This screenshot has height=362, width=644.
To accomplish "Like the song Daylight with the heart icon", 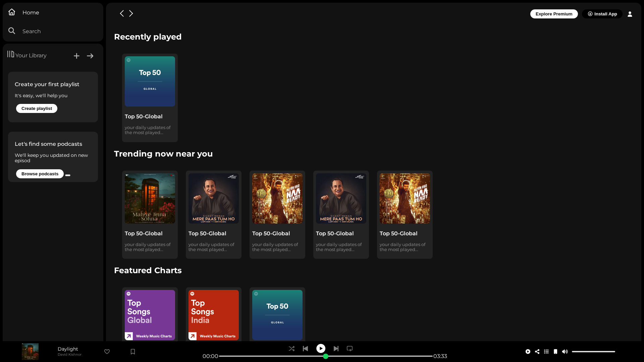I will 107,352.
